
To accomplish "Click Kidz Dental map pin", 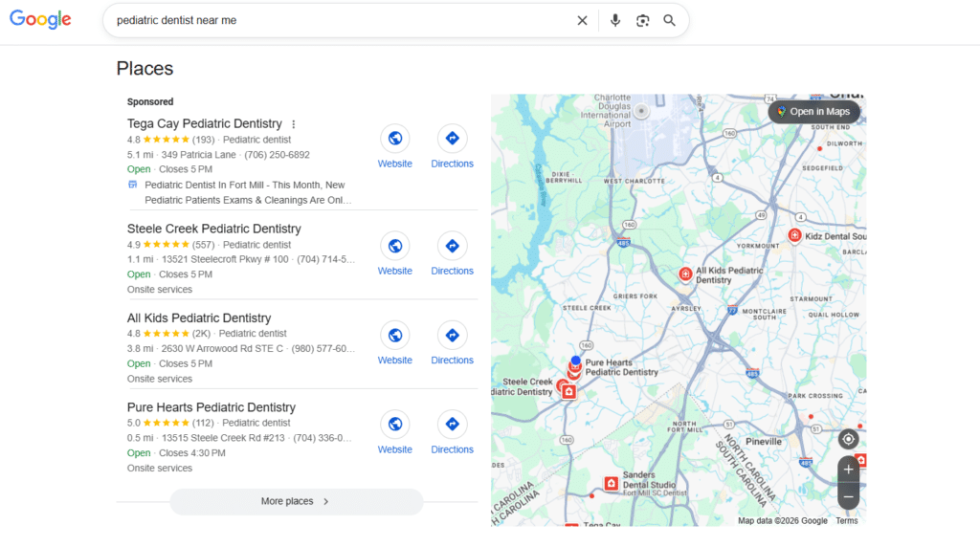I will [794, 235].
